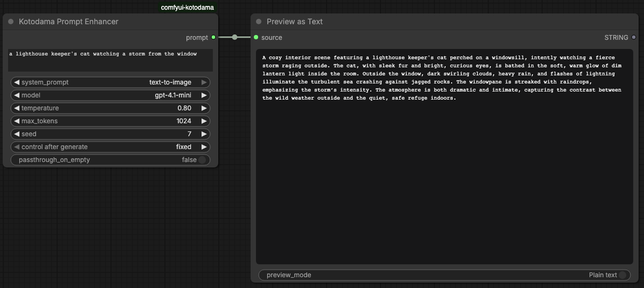Screen dimensions: 644x288
Task: Collapse the Preview as Text node dot
Action: (259, 22)
